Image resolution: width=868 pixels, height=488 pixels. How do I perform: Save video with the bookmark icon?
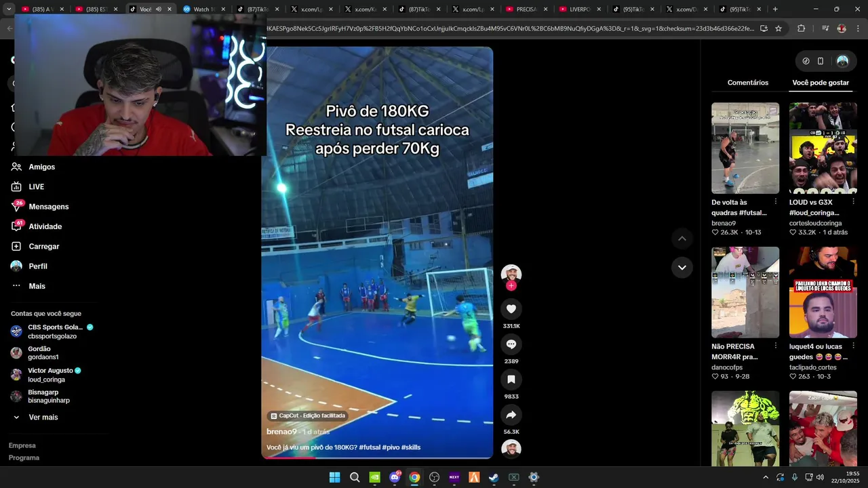511,380
